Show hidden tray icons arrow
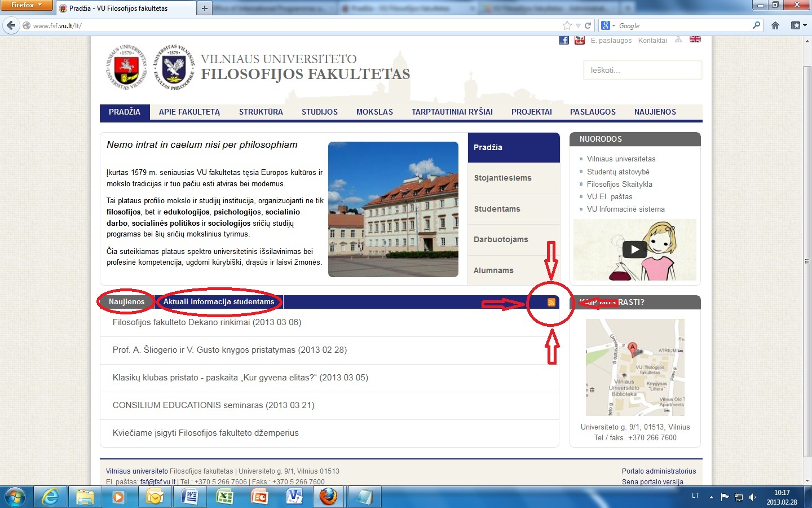Viewport: 812px width, 508px height. (711, 497)
